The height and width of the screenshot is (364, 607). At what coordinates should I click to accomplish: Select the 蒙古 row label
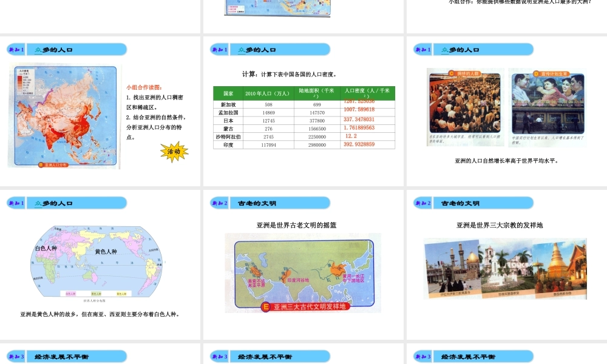coord(228,129)
